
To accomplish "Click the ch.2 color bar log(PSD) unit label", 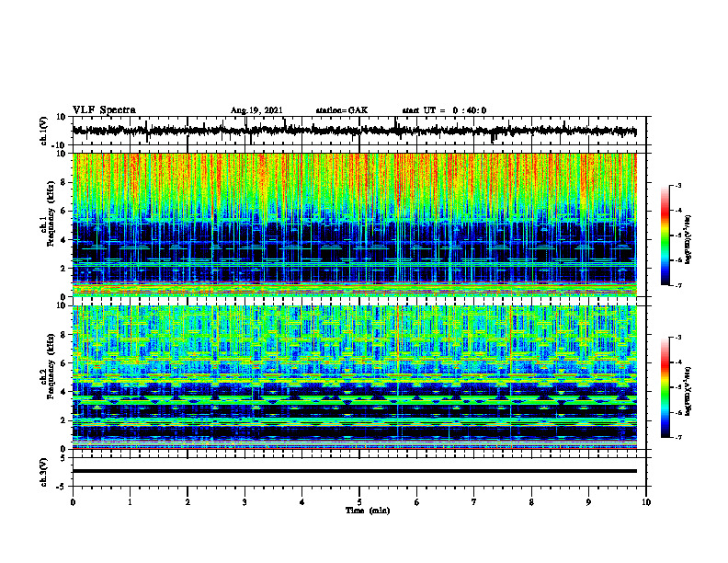I will click(688, 391).
